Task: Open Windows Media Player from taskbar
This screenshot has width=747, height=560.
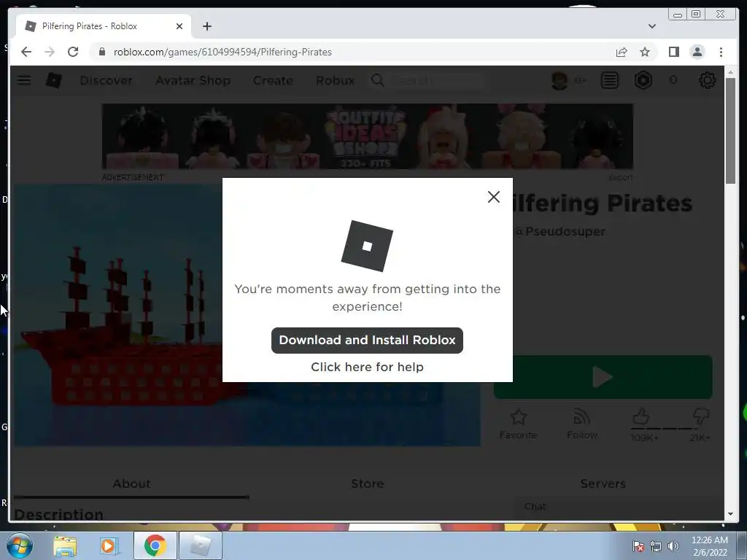Action: 108,545
